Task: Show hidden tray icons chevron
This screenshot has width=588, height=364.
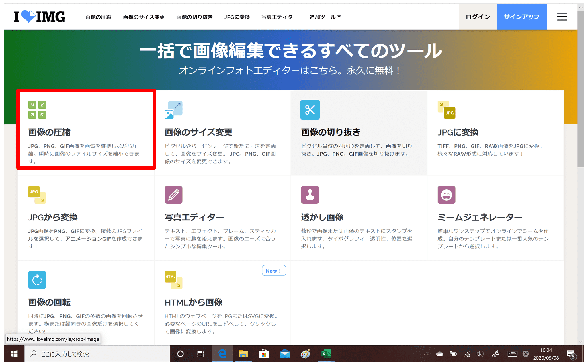Action: point(426,354)
